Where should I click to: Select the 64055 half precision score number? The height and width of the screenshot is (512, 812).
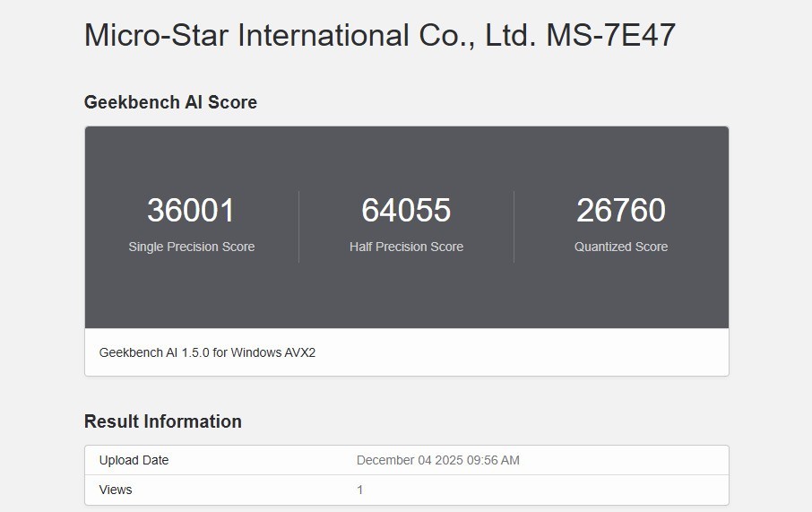tap(406, 211)
